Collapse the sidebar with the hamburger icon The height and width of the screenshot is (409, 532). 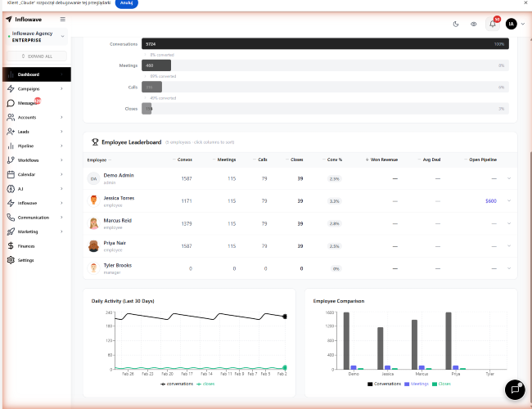click(x=63, y=19)
